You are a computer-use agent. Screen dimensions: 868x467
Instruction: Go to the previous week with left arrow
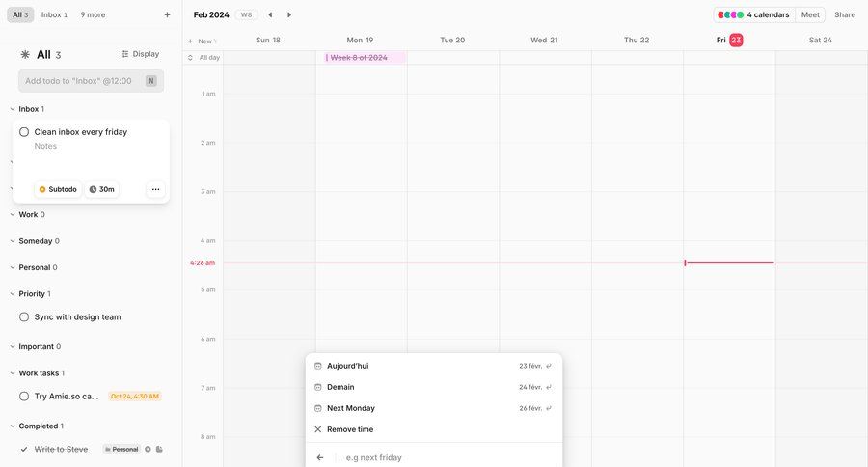[x=270, y=15]
